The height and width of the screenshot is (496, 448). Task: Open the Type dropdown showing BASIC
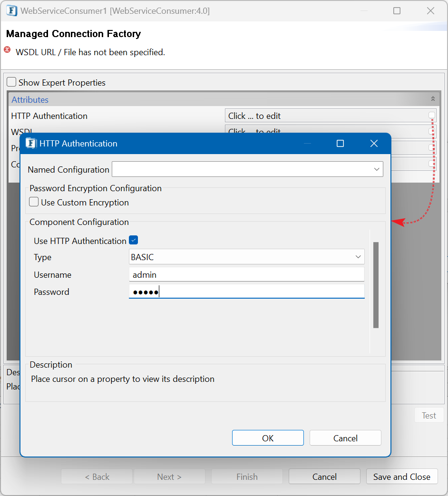[358, 257]
